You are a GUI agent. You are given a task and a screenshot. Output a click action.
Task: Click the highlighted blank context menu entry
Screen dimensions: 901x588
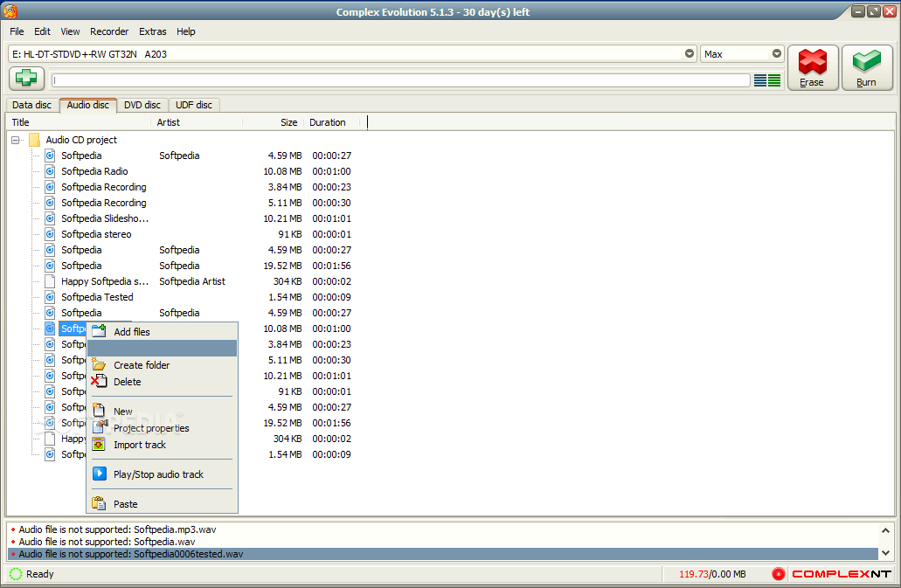click(x=162, y=349)
